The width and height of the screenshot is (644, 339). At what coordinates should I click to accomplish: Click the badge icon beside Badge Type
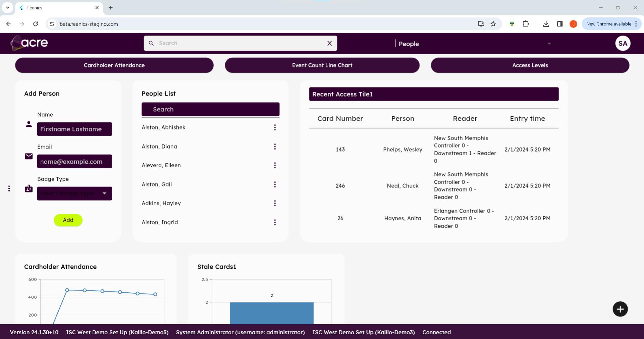click(x=29, y=188)
